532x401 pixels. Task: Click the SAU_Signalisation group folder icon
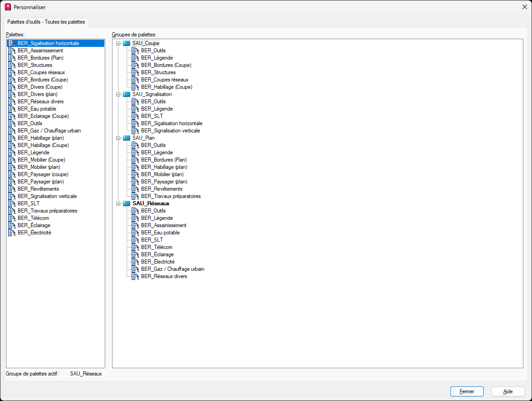tap(127, 94)
